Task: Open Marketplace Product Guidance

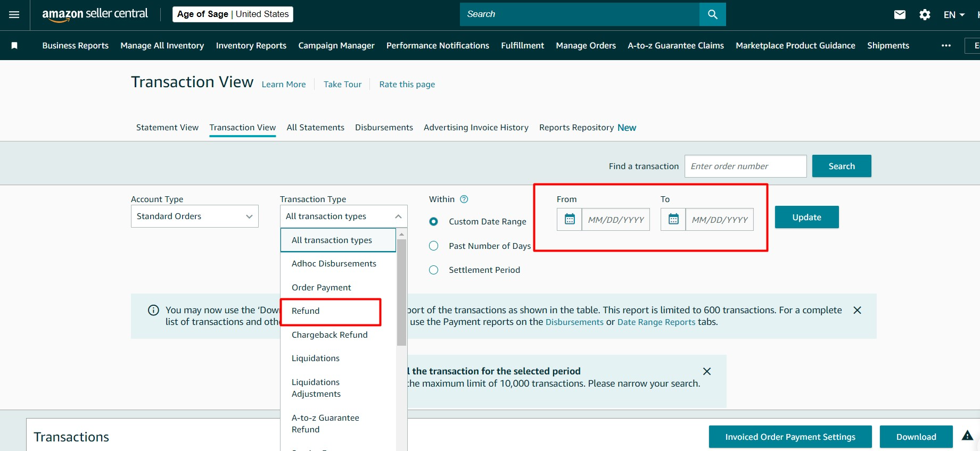Action: (x=795, y=45)
